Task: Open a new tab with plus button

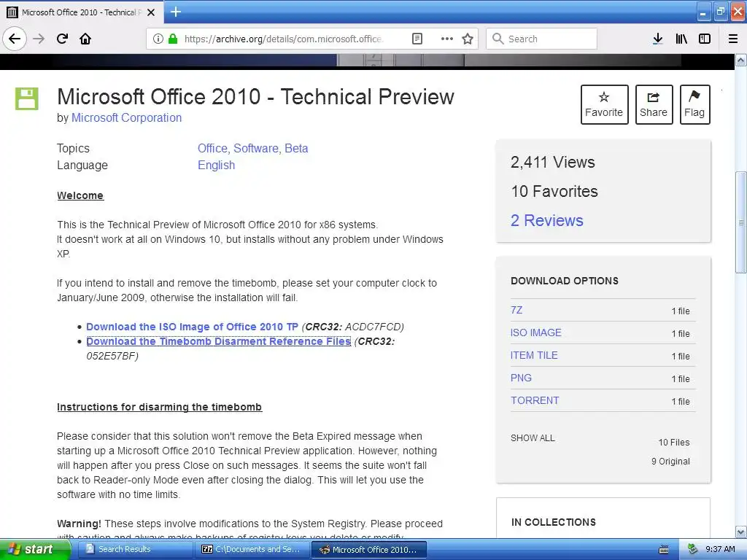Action: click(x=175, y=12)
